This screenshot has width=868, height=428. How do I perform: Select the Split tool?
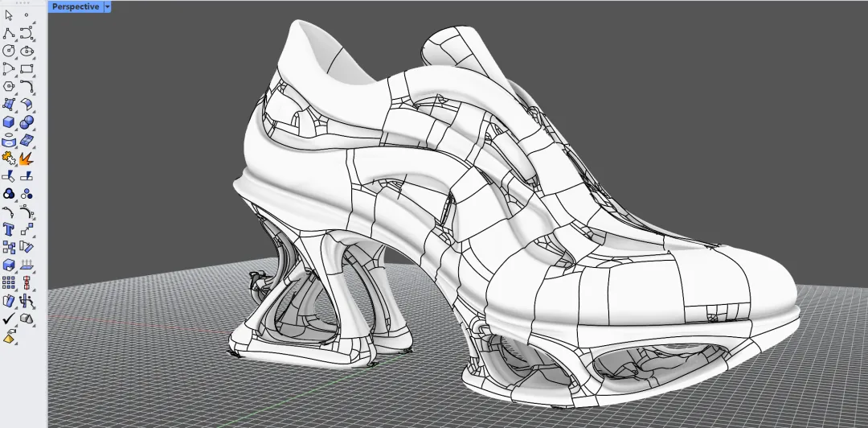click(27, 176)
